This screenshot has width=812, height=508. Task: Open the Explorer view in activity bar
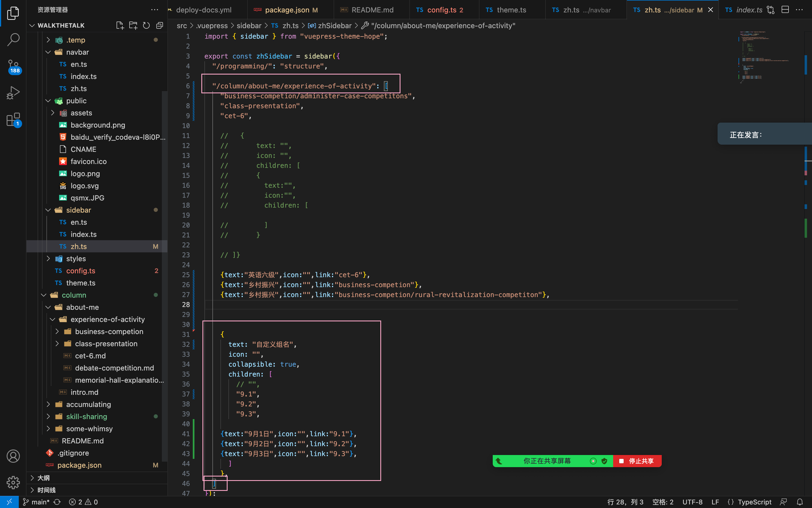point(13,13)
